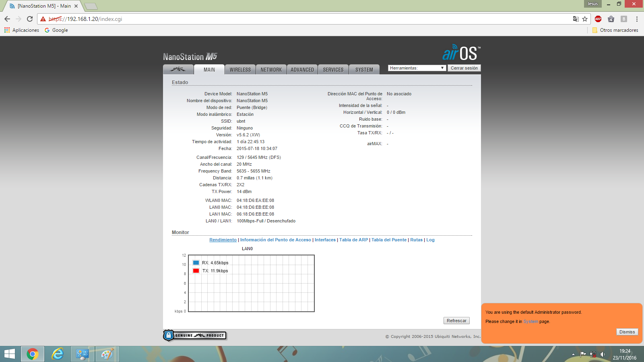Image resolution: width=644 pixels, height=362 pixels.
Task: Open the Interfaces monitor link
Action: tap(325, 240)
